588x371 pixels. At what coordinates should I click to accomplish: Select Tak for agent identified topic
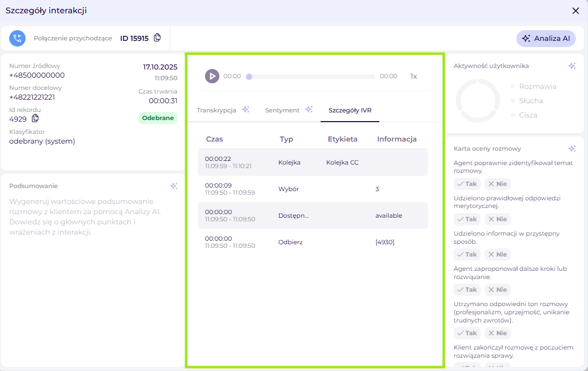click(x=467, y=184)
